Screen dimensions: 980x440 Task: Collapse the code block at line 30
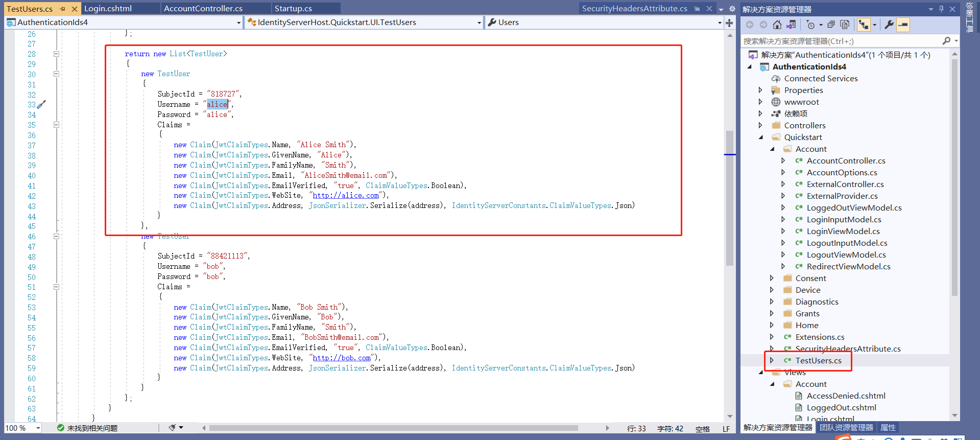coord(56,74)
